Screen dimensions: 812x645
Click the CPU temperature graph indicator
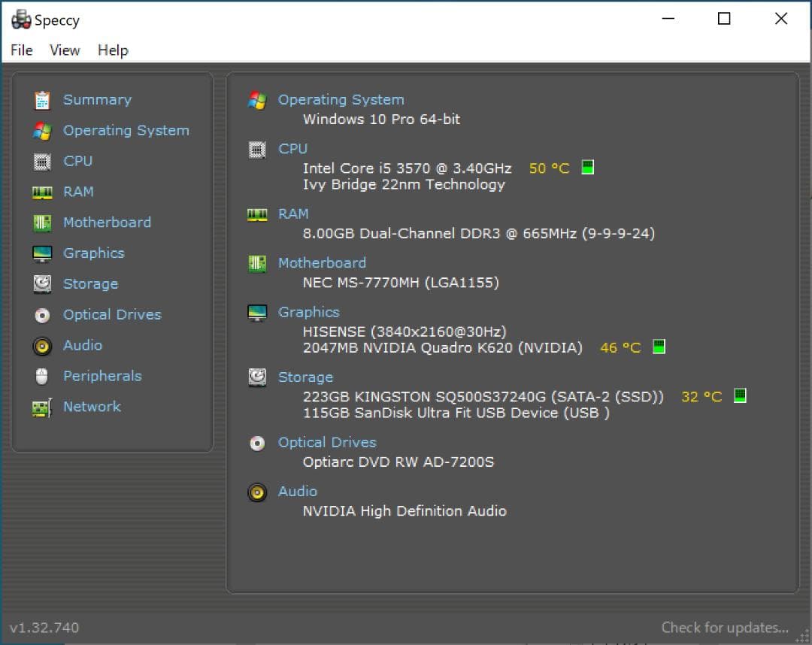click(586, 167)
